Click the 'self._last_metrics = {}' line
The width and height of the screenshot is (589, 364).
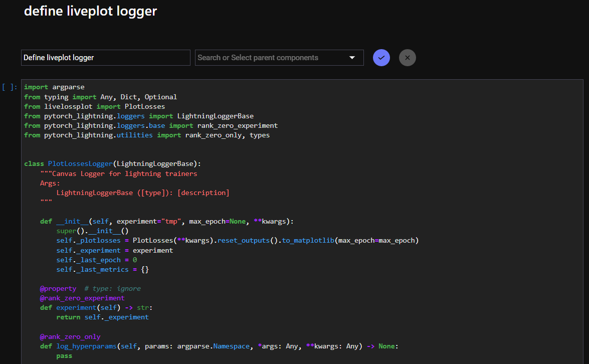point(103,270)
